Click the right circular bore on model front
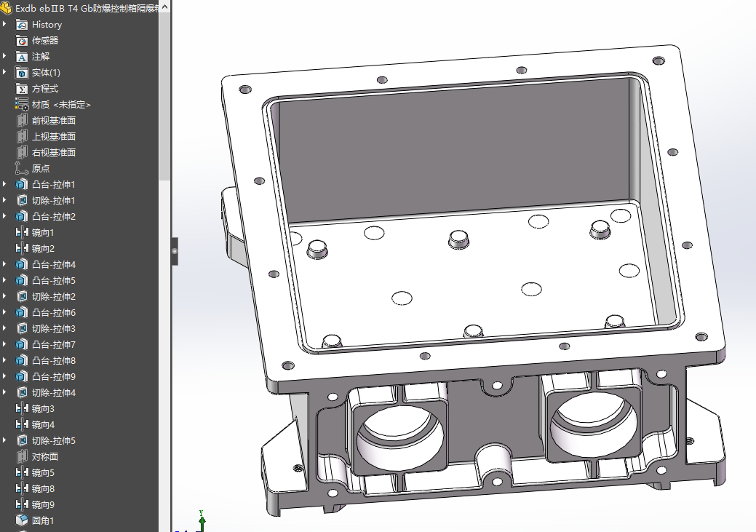Screen dimensions: 756x532 pyautogui.click(x=594, y=426)
